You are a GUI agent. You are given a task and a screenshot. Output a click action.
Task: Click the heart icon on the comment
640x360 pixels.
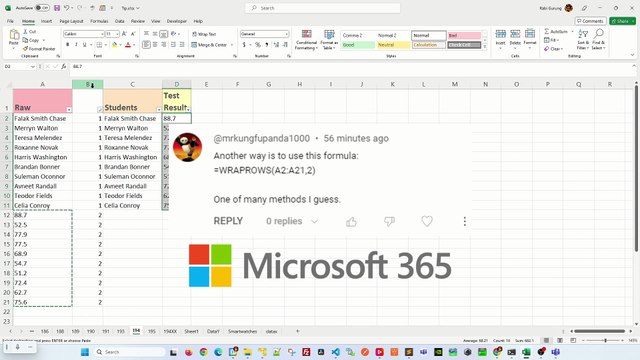(427, 221)
